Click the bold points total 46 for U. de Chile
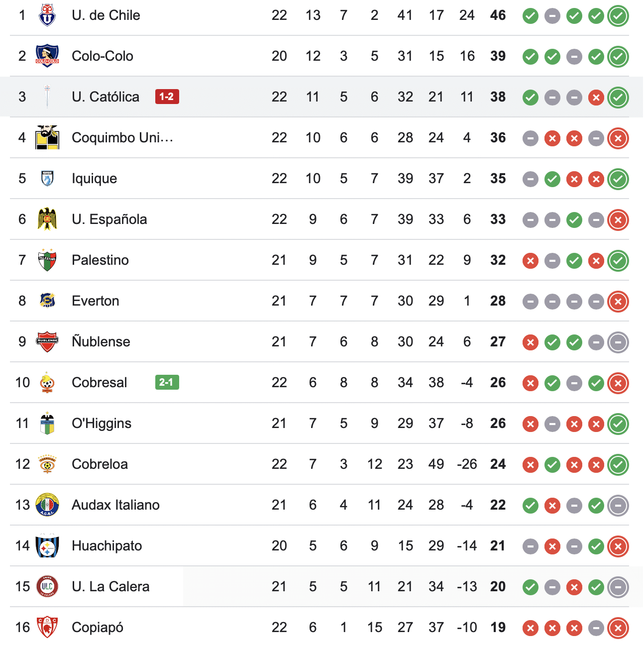Image resolution: width=644 pixels, height=646 pixels. point(497,15)
